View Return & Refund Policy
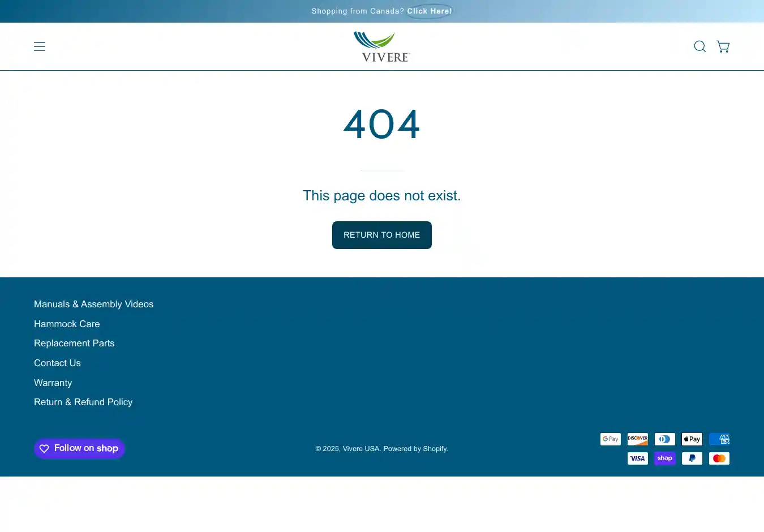This screenshot has width=764, height=532. click(83, 402)
